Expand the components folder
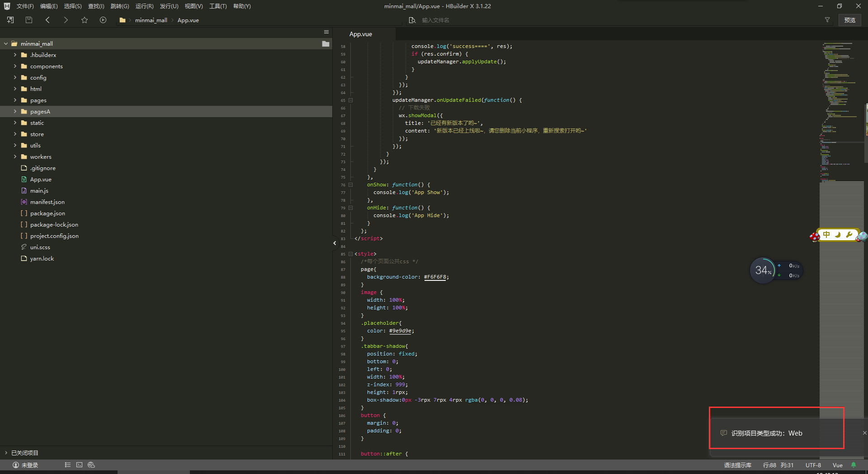The height and width of the screenshot is (474, 868). tap(15, 66)
